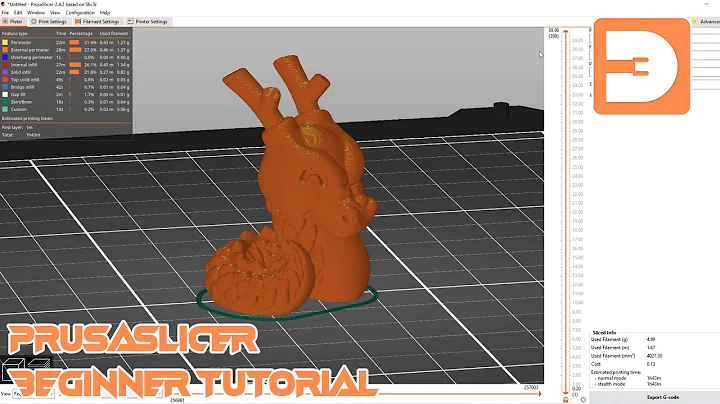This screenshot has width=720, height=404.
Task: Grab the upper thumb of vertical layer slider
Action: click(x=566, y=32)
